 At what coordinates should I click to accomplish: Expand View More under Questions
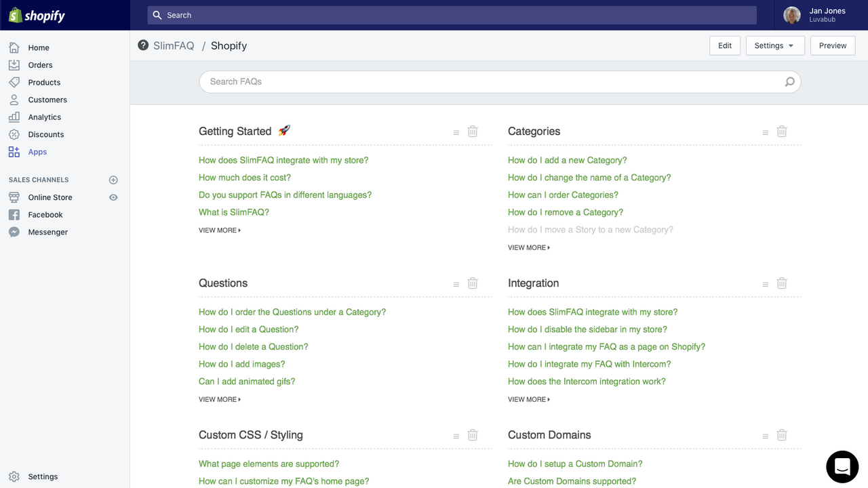coord(220,400)
